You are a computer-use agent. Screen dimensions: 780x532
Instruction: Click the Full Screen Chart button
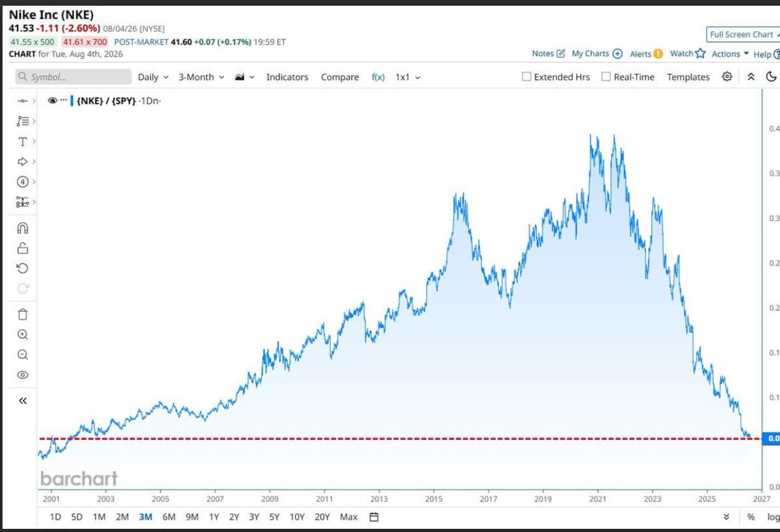743,34
